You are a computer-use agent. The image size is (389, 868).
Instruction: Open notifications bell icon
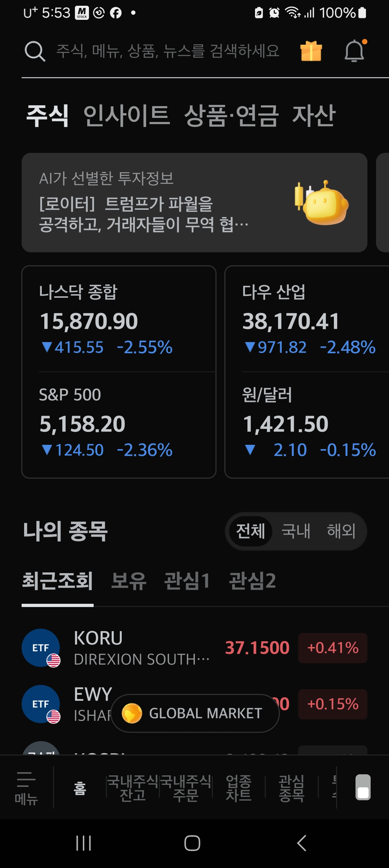tap(354, 51)
